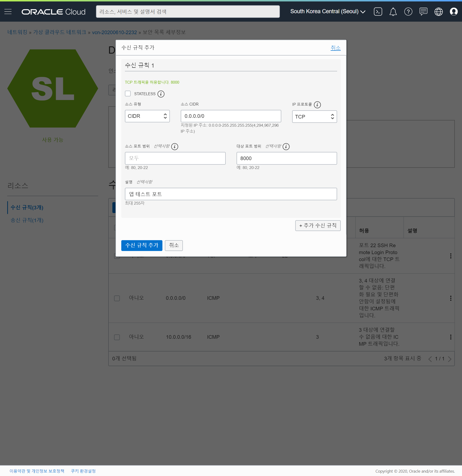462x476 pixels.
Task: Open the IP 프로토콜 TCP dropdown
Action: (314, 117)
